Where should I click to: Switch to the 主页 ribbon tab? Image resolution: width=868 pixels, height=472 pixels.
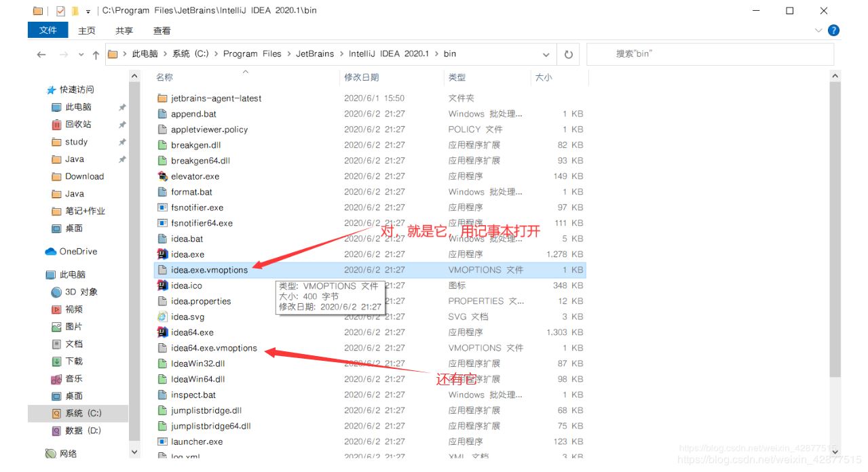tap(87, 31)
